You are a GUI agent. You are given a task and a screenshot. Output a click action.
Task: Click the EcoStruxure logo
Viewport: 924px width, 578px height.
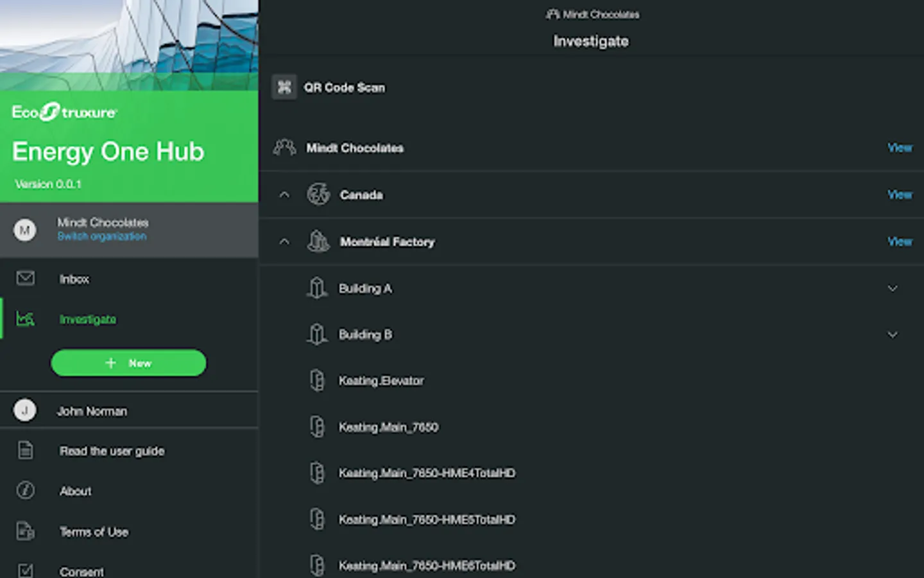(64, 112)
